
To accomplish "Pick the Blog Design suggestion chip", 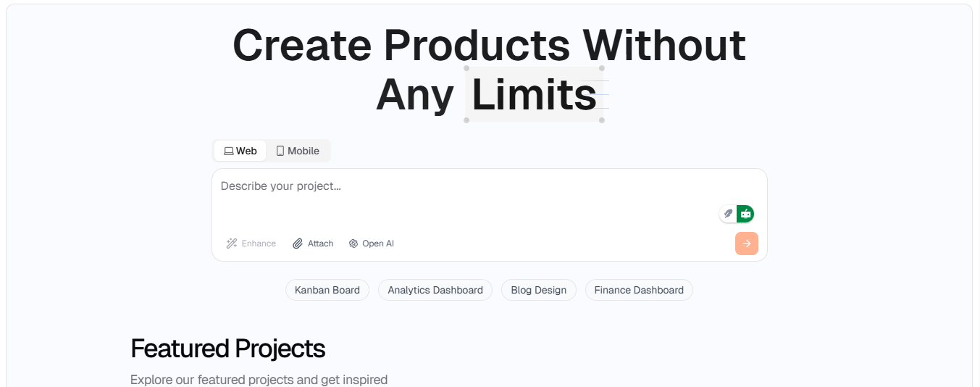I will click(539, 290).
